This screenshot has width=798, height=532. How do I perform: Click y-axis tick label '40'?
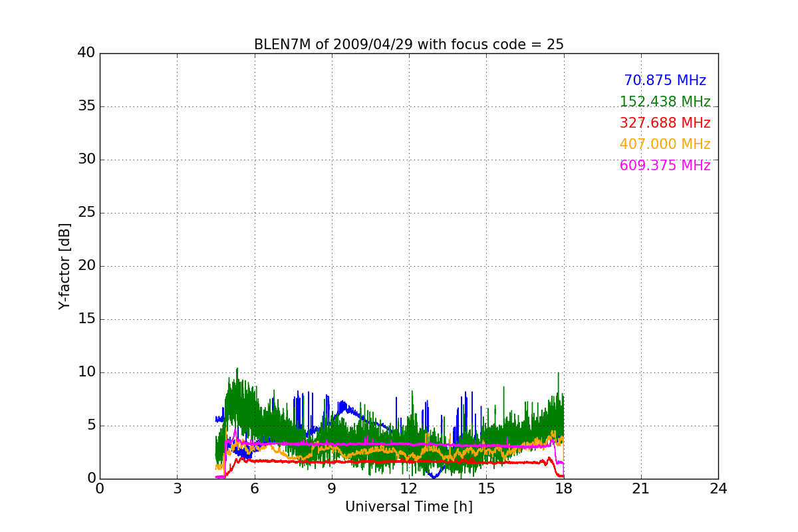(x=86, y=53)
